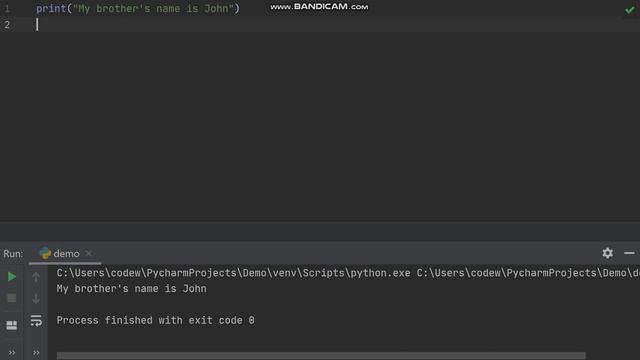This screenshot has width=640, height=360.
Task: Expand more actions chevrons in left Run toolbar
Action: click(12, 352)
